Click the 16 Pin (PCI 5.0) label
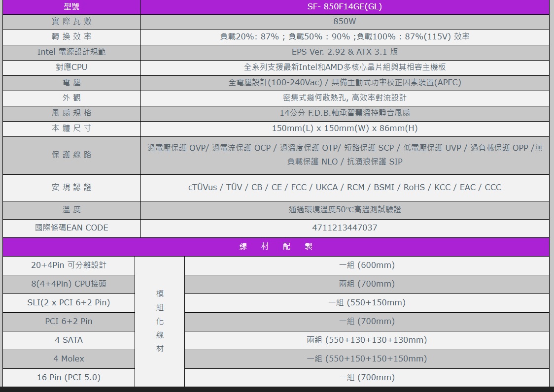 click(x=69, y=378)
